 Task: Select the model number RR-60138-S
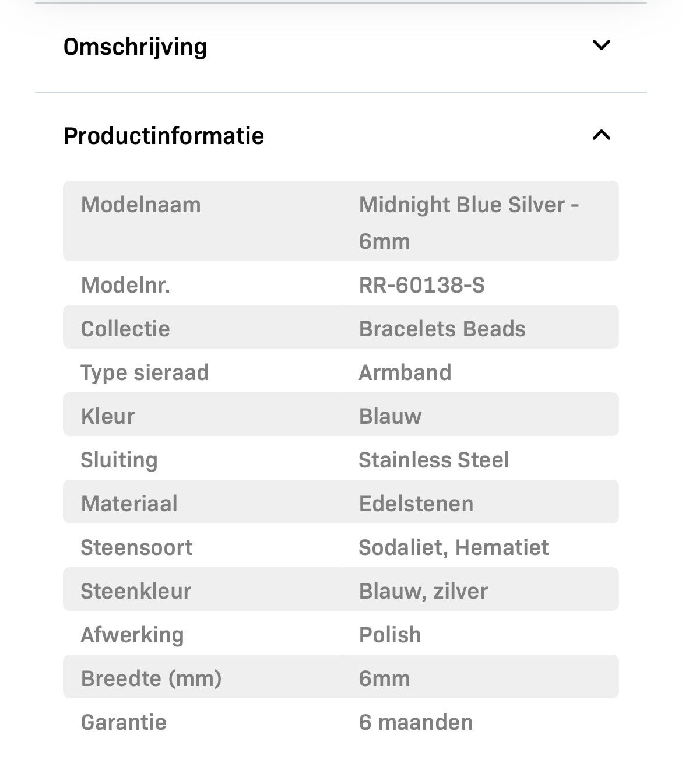point(421,285)
